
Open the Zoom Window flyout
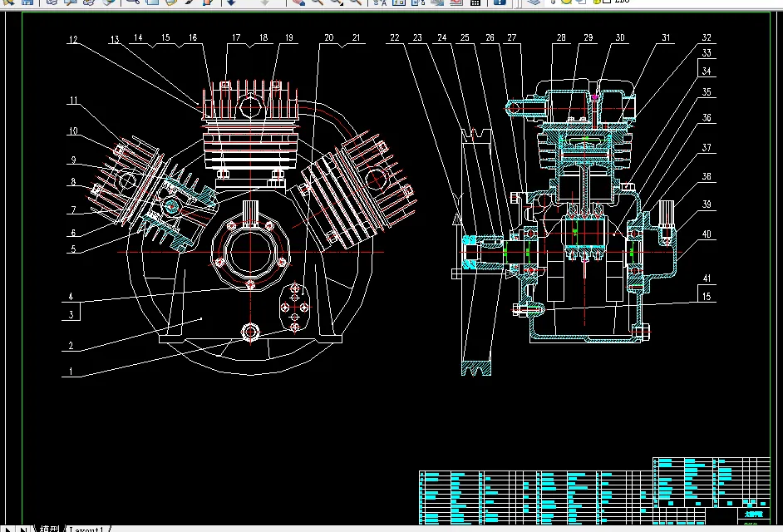(x=337, y=2)
